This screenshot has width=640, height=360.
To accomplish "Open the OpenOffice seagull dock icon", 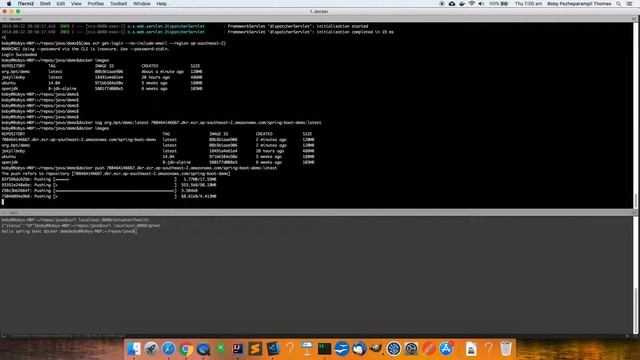I will [342, 349].
